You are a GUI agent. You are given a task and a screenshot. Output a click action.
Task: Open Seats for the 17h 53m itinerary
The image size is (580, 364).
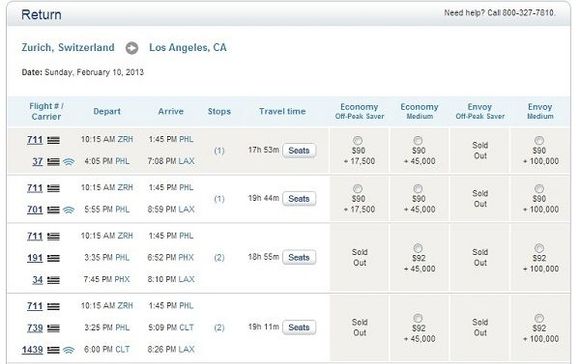299,151
